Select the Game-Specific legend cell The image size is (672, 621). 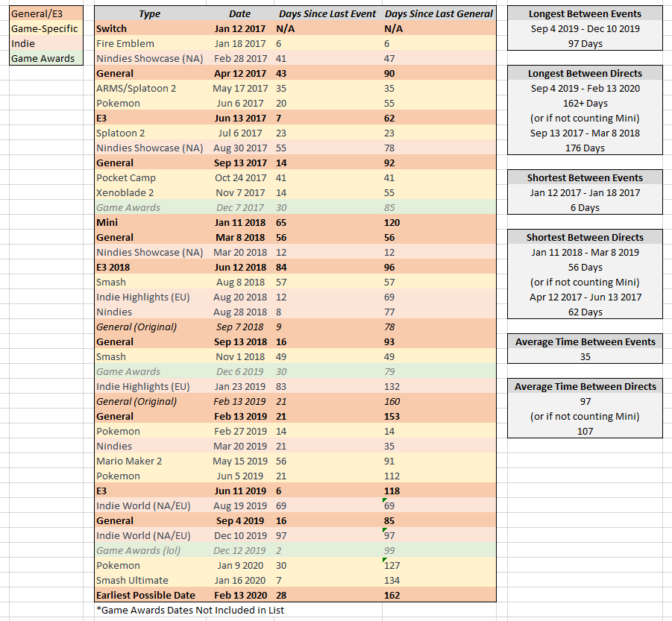(42, 28)
